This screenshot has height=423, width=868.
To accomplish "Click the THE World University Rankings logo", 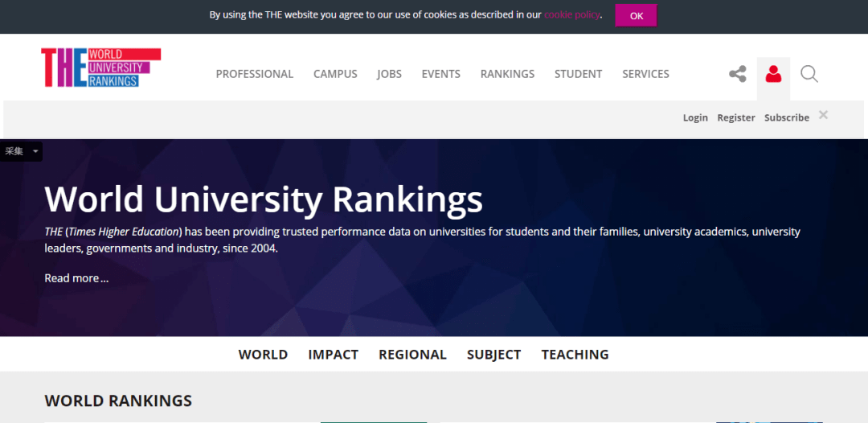I will click(100, 68).
